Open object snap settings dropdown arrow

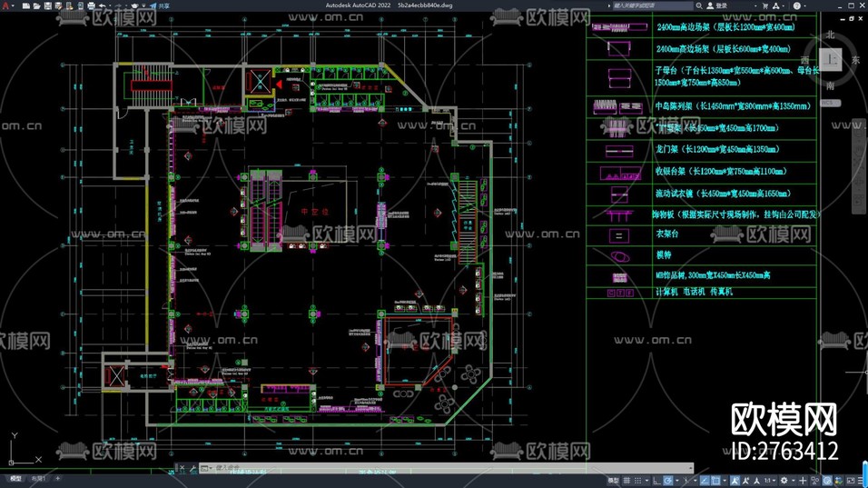coord(725,481)
